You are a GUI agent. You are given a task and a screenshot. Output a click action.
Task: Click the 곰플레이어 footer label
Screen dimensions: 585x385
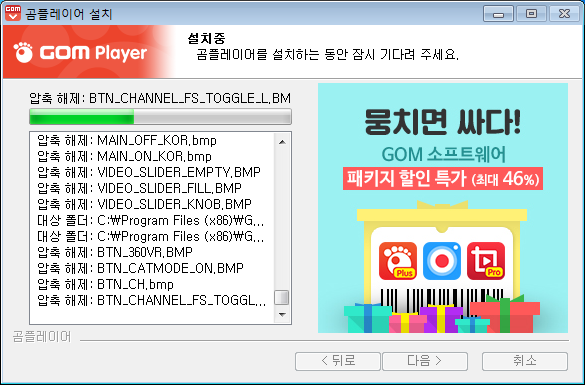42,337
